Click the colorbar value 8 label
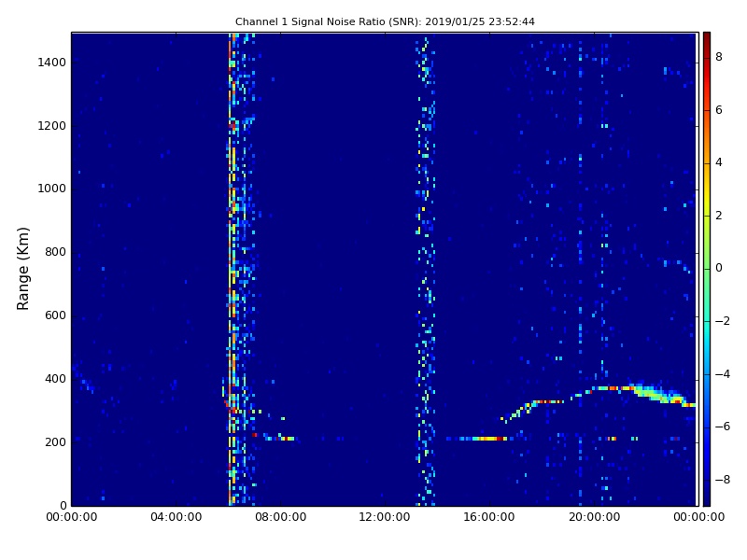 tap(719, 57)
